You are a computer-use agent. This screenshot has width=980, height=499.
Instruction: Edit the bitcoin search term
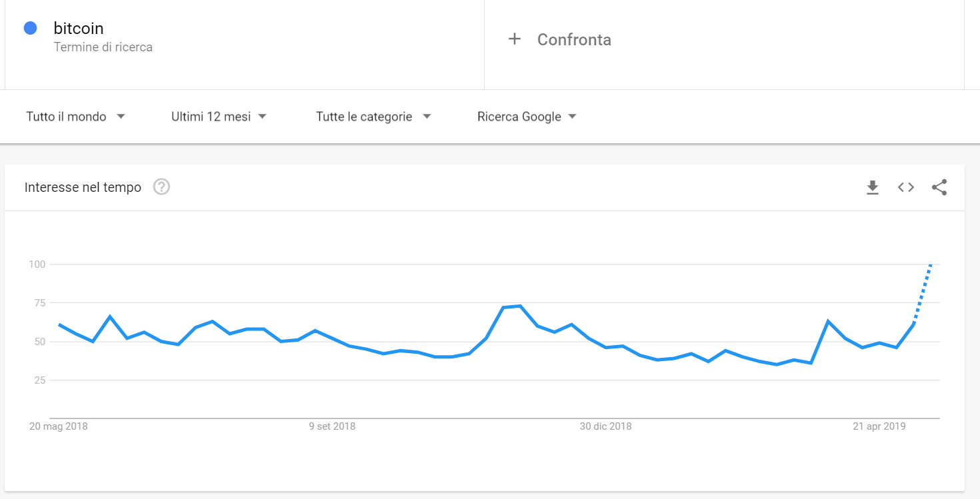click(79, 29)
